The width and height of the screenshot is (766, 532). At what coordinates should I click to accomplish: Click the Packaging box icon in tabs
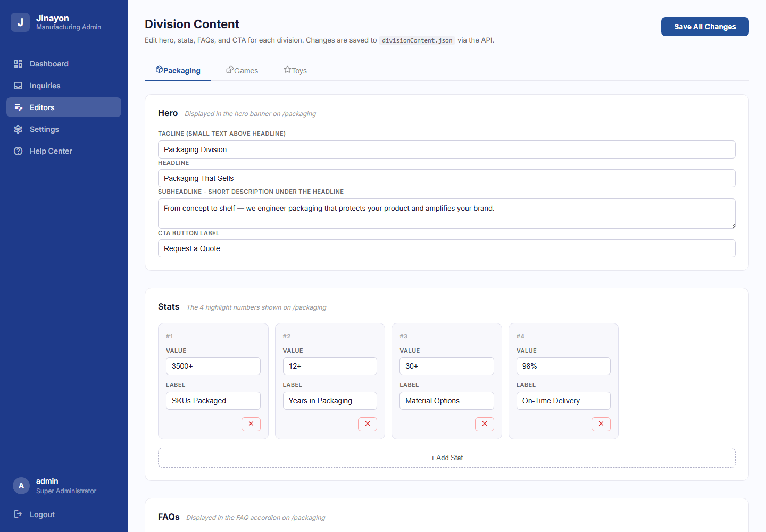point(159,70)
